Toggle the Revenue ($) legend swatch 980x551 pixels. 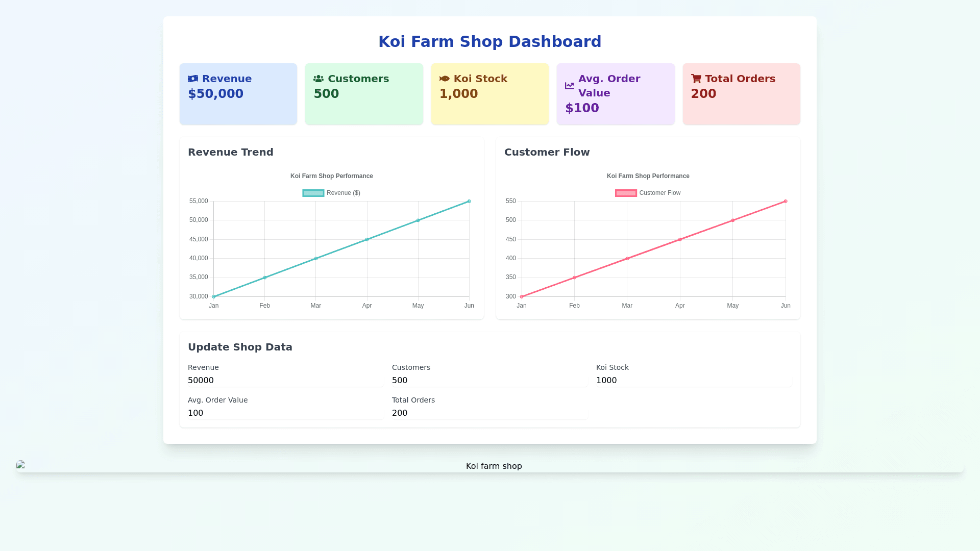[x=313, y=193]
